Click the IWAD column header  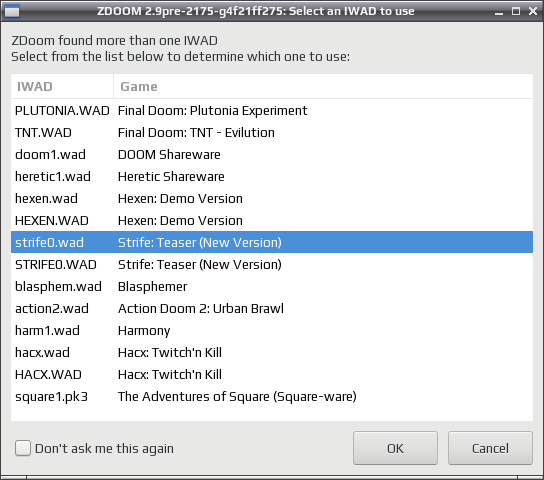[x=62, y=86]
